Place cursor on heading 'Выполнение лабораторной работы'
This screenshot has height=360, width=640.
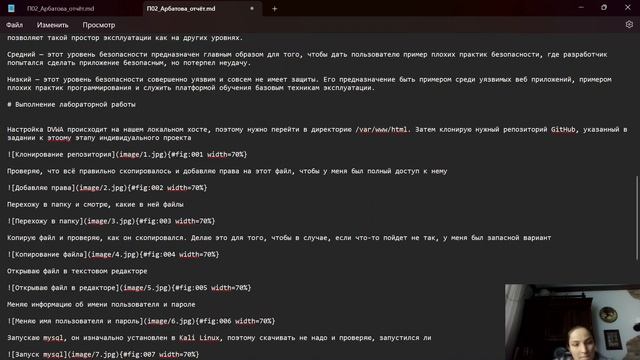click(75, 104)
